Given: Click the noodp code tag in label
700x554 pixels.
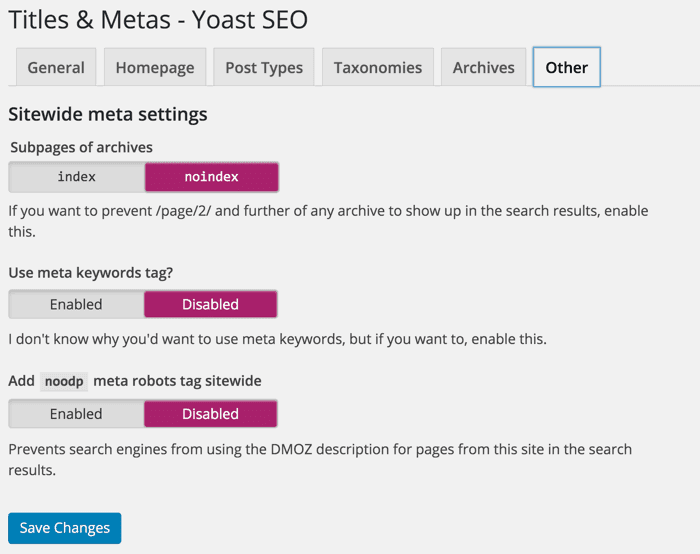Looking at the screenshot, I should coord(64,381).
